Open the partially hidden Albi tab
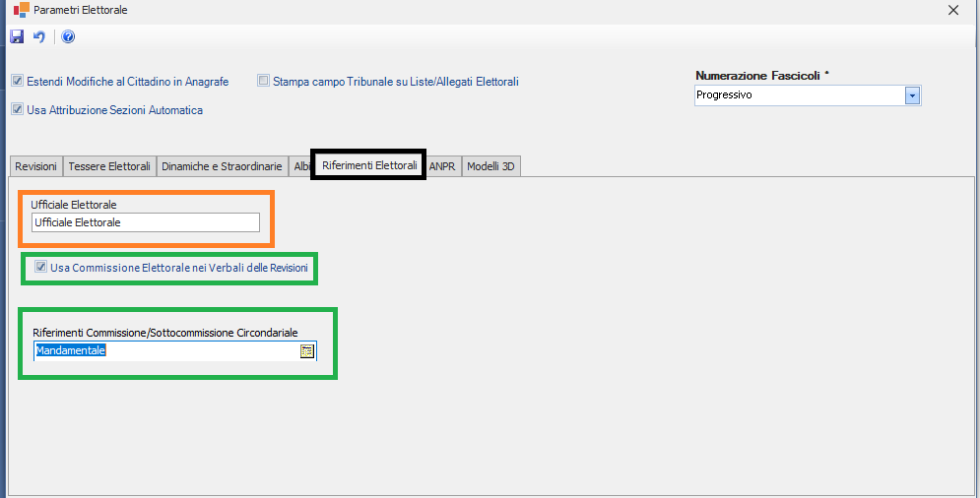980x498 pixels. (x=300, y=166)
